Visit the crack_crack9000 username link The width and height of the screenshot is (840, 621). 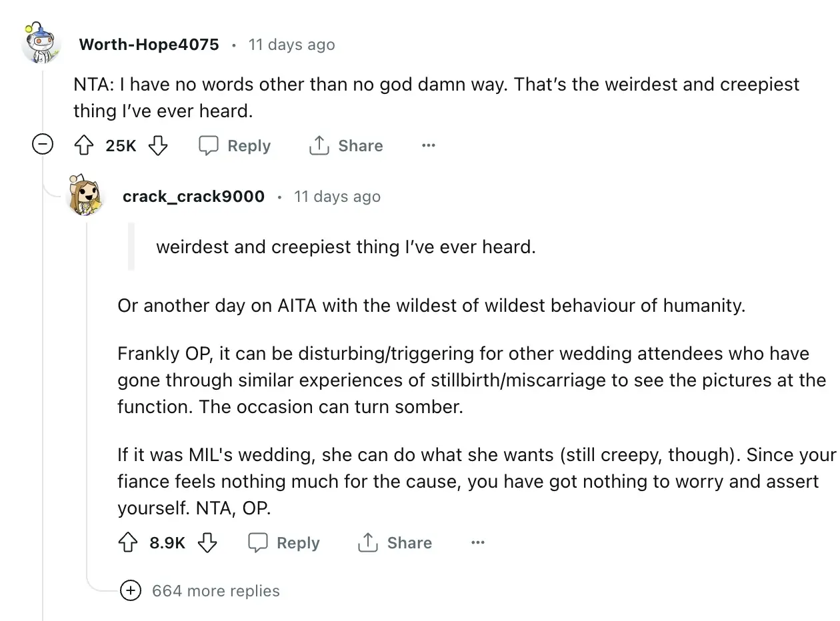pos(193,197)
